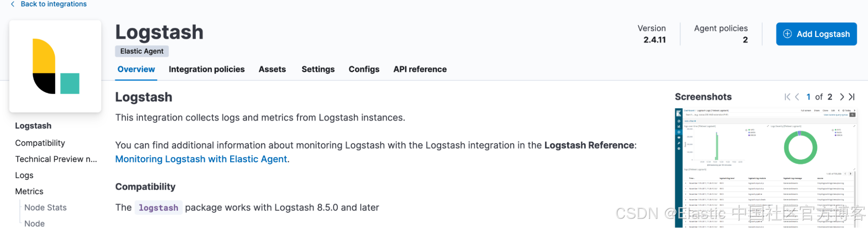The image size is (868, 228).
Task: Go to previous screenshot arrow
Action: pos(797,97)
